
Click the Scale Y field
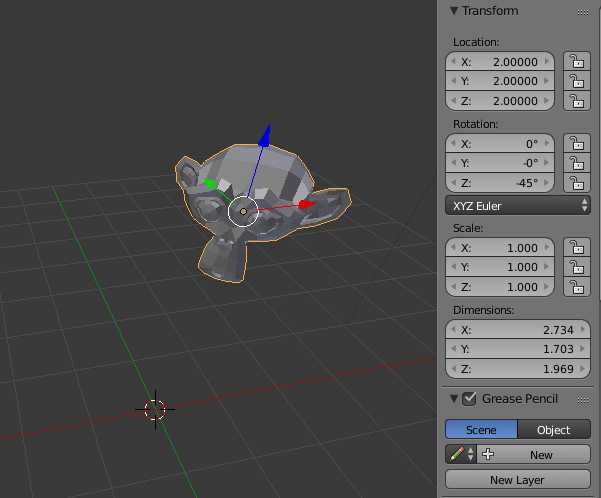pyautogui.click(x=500, y=267)
